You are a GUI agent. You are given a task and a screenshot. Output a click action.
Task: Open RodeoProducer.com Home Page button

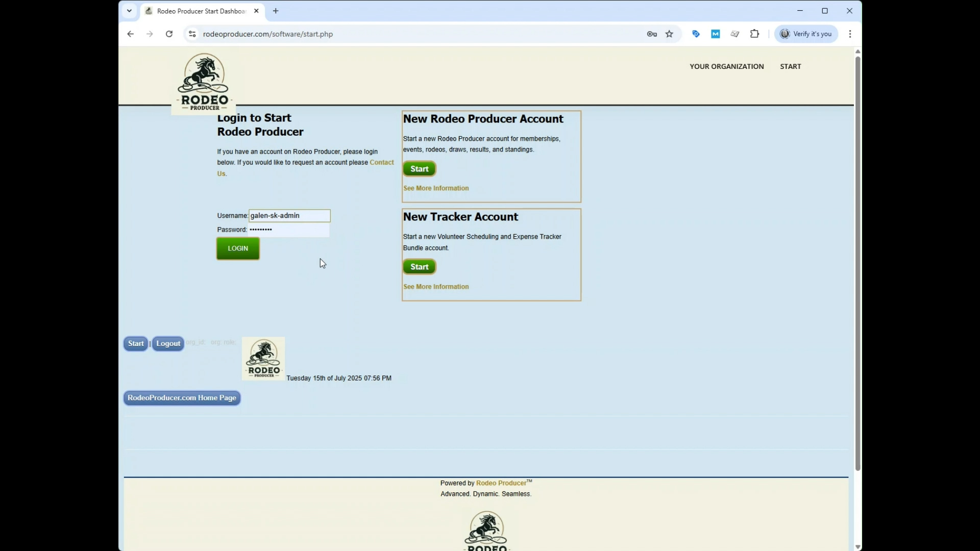point(182,398)
